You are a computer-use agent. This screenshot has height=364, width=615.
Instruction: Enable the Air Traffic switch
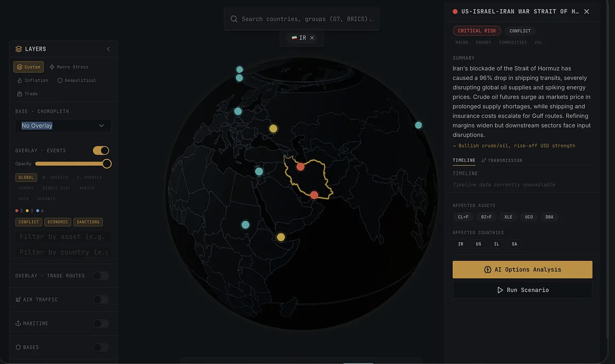tap(101, 300)
